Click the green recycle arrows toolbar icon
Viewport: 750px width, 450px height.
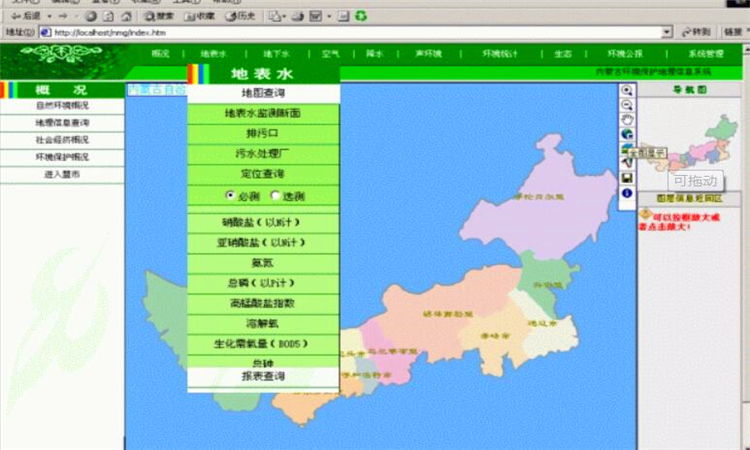pos(361,16)
